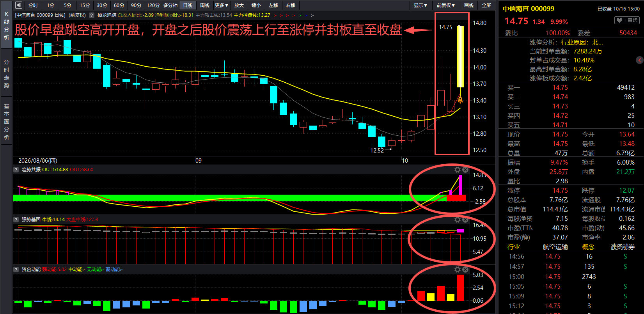Click the rocket signal marker on the candlestick
This screenshot has height=314, width=644.
point(460,100)
